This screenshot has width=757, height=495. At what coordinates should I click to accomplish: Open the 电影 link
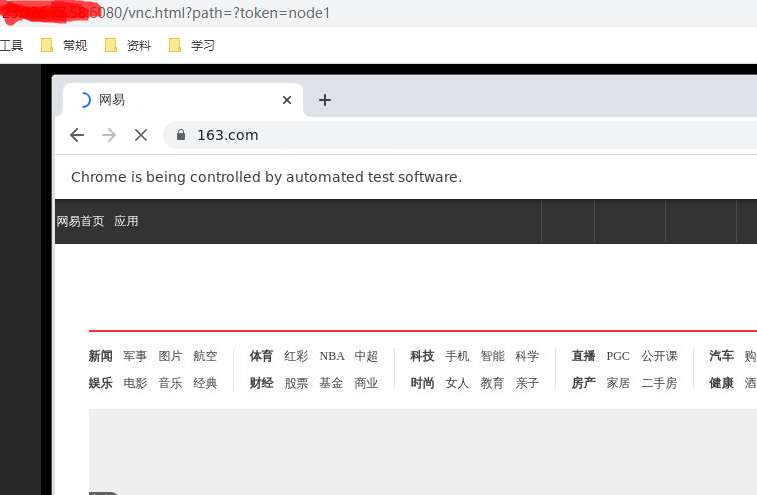coord(135,383)
